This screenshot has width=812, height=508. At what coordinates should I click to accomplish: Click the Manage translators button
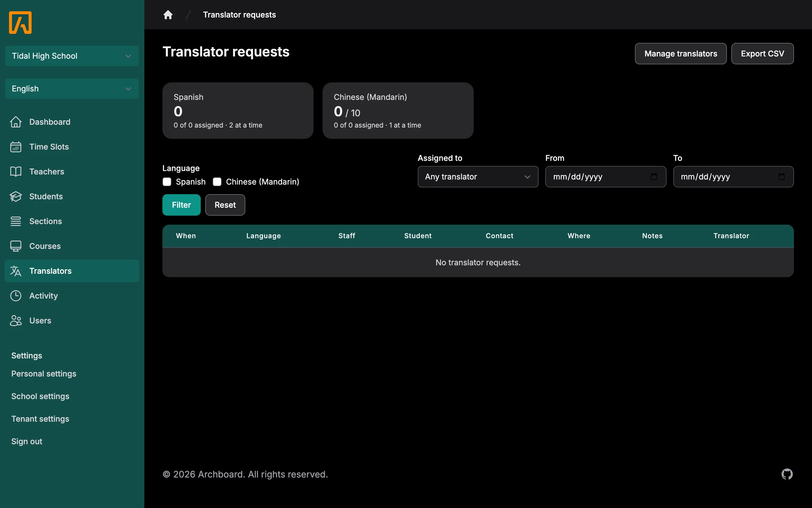point(680,54)
